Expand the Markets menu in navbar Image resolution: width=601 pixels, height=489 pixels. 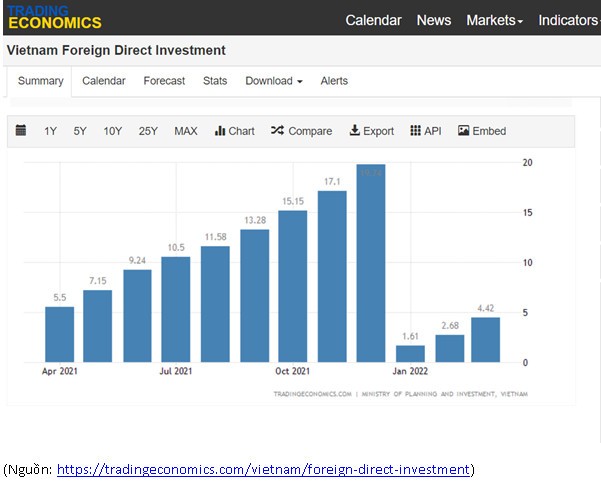(x=494, y=20)
